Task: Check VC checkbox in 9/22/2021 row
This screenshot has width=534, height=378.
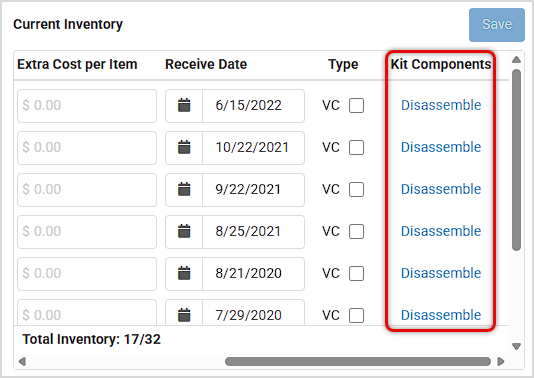Action: click(x=356, y=189)
